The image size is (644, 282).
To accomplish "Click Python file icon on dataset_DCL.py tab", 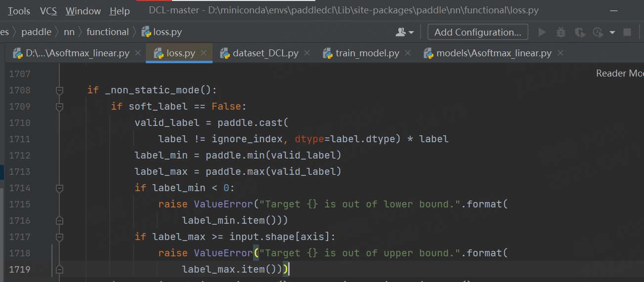I will (x=225, y=53).
